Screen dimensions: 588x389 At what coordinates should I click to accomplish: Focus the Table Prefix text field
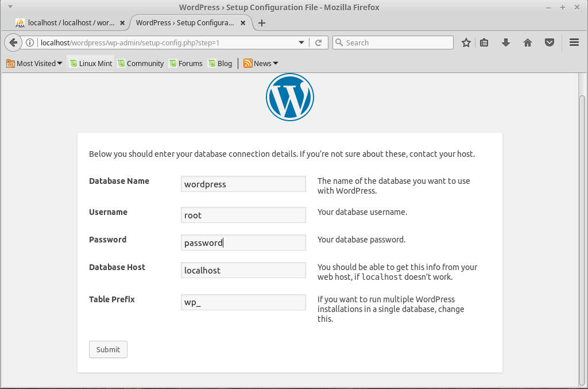[x=243, y=302]
